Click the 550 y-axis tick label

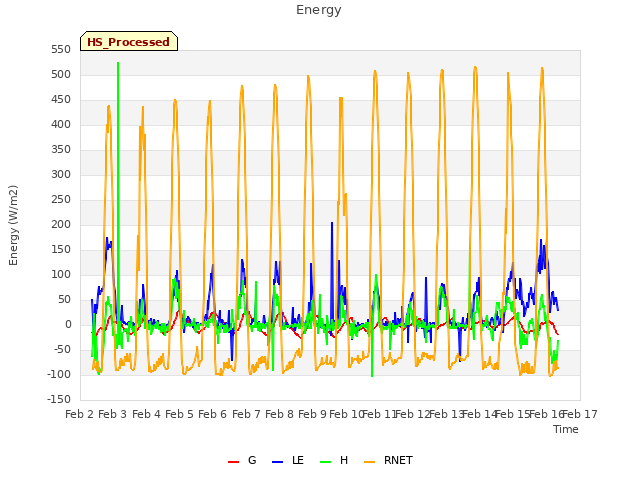pyautogui.click(x=61, y=49)
